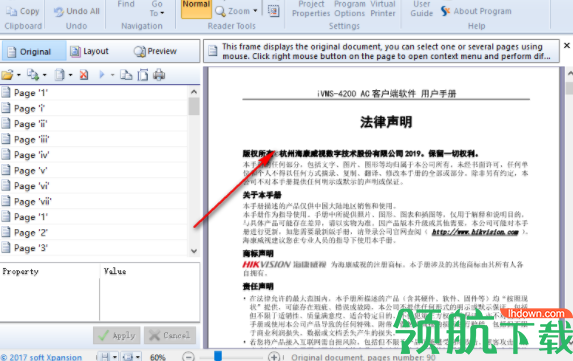
Task: Select Page '3' in the list
Action: pyautogui.click(x=94, y=248)
